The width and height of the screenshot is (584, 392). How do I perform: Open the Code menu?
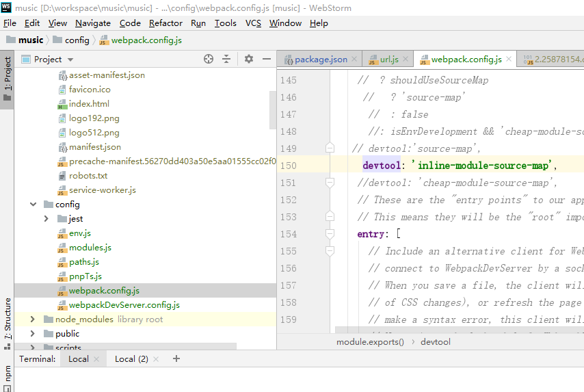pos(130,23)
